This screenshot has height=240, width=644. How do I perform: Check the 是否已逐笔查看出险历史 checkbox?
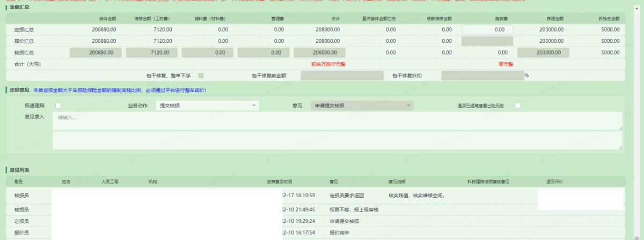coord(518,106)
